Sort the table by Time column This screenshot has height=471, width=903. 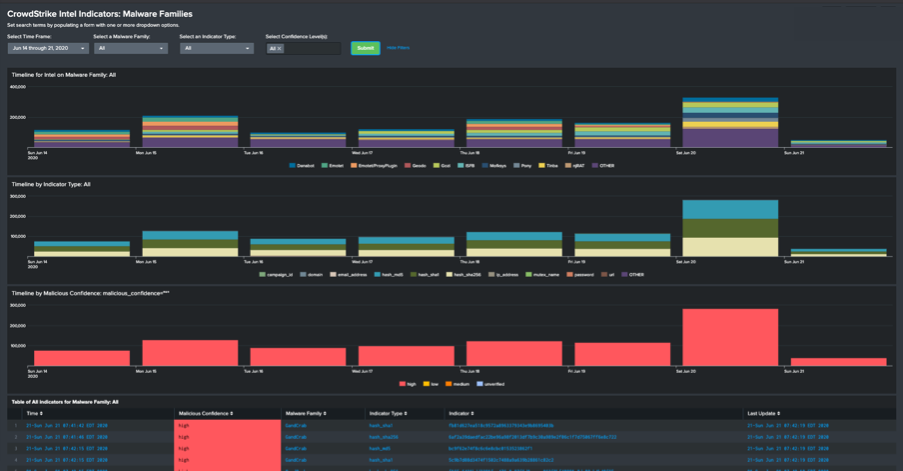[x=35, y=413]
